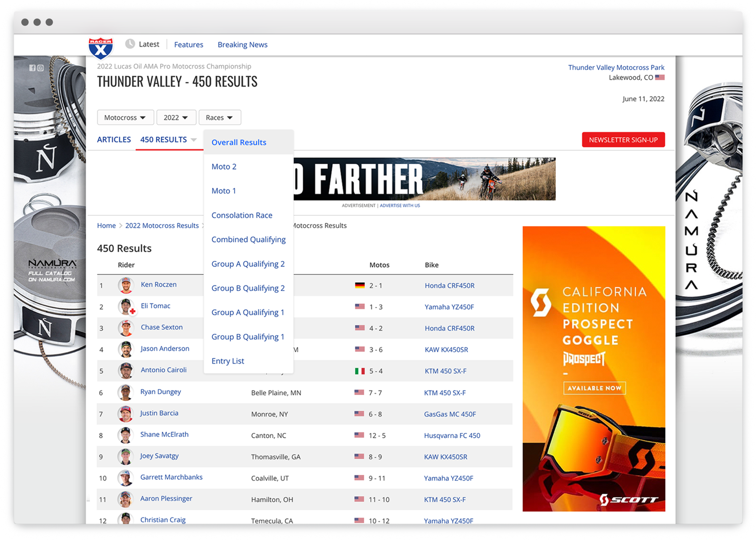Click Ken Roczen's rider avatar

(x=126, y=285)
